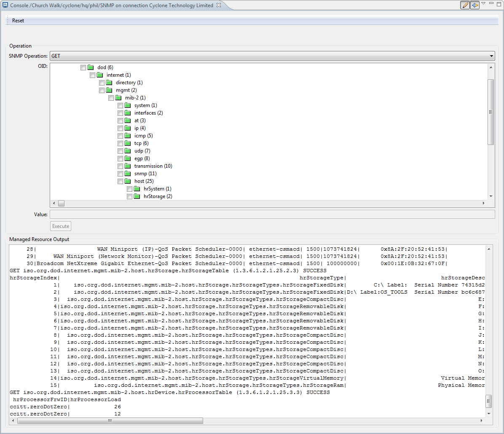Tick the system (1) checkbox
Screen dimensions: 504x434
(x=120, y=105)
